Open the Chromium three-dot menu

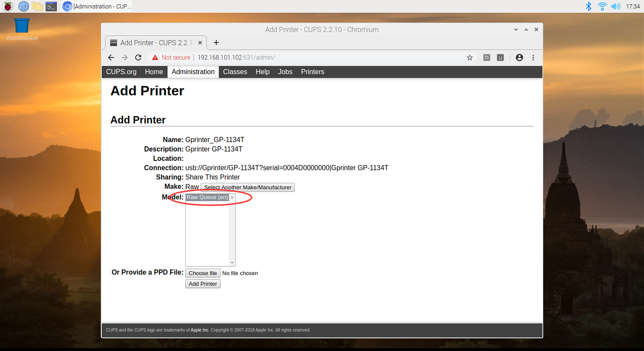(x=533, y=58)
